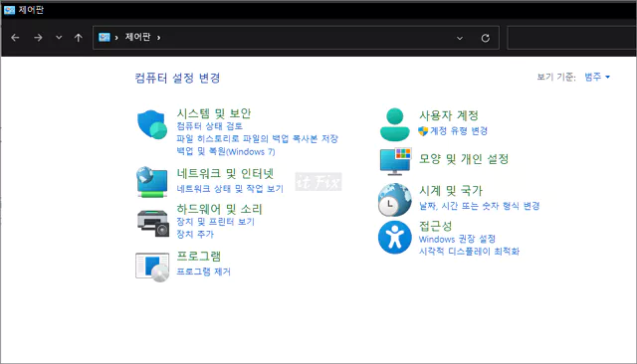Open 장치 추가 link
The width and height of the screenshot is (637, 364).
(195, 234)
